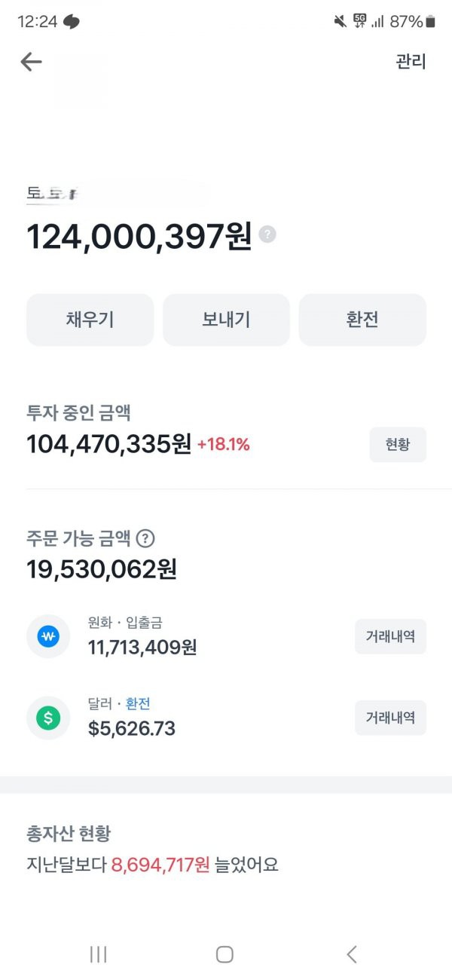Screen dimensions: 452x980
Task: Tap the 채우기 button
Action: point(90,320)
